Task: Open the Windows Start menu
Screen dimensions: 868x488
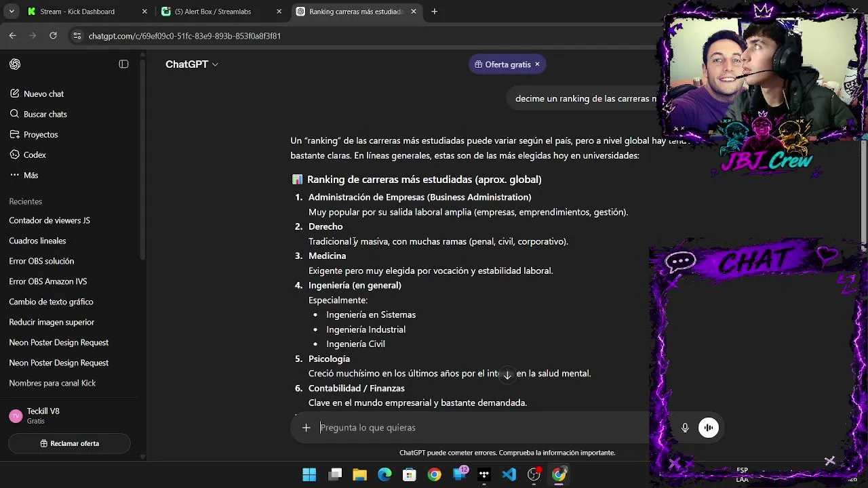Action: point(309,474)
